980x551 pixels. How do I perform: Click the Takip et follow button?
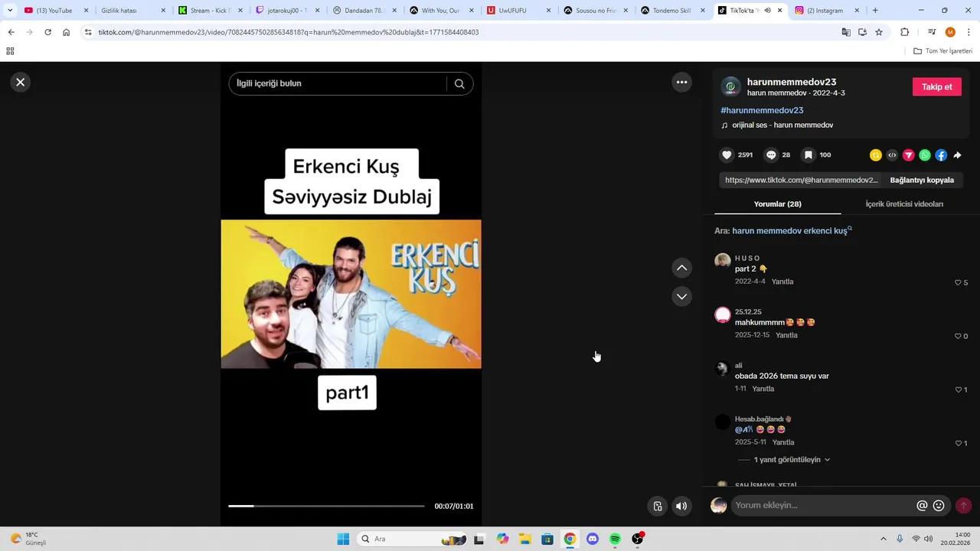click(936, 86)
